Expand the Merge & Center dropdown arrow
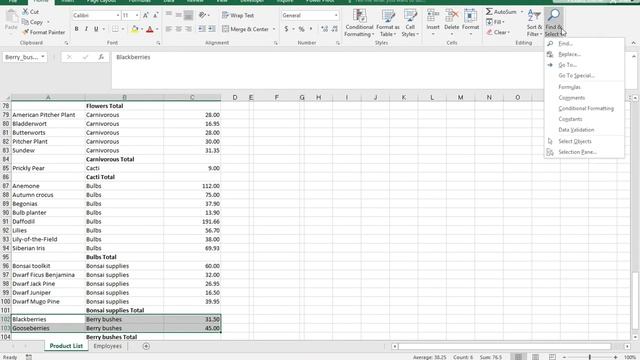640x360 pixels. pos(274,29)
